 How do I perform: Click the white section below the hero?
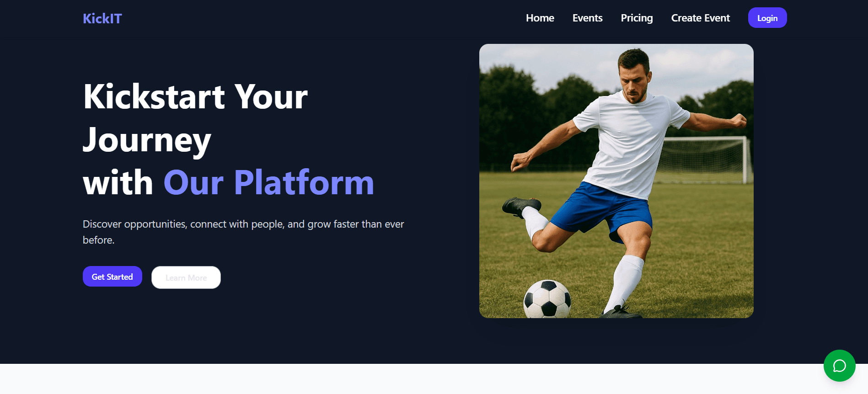(x=434, y=379)
